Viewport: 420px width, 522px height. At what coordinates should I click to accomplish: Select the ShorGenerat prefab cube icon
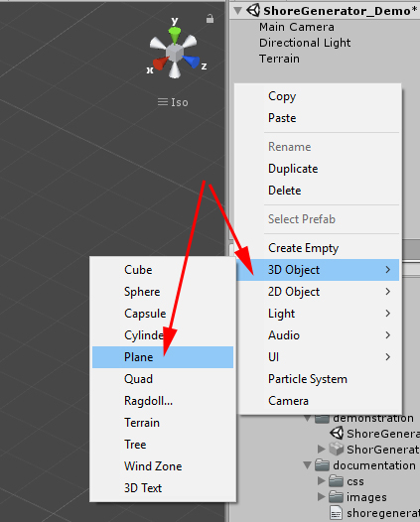pos(337,450)
